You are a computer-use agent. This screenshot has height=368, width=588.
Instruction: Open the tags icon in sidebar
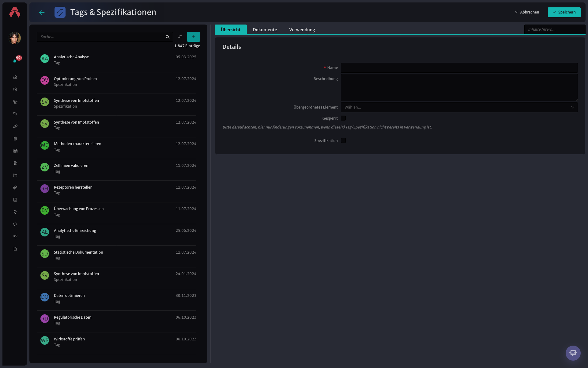pos(15,114)
